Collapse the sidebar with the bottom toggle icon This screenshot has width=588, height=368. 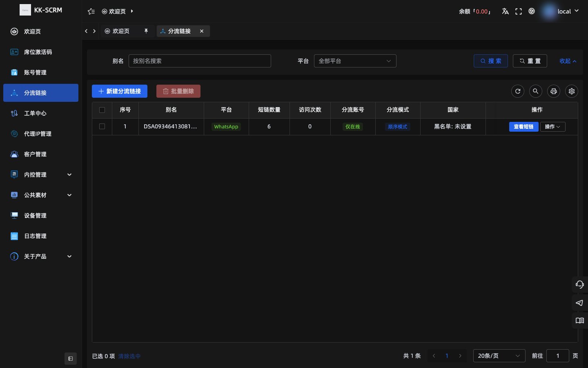(71, 359)
